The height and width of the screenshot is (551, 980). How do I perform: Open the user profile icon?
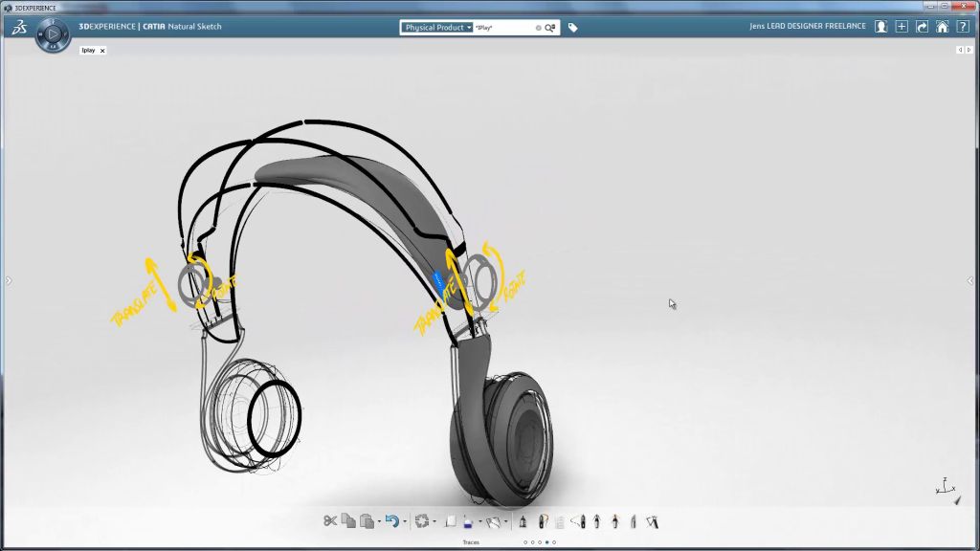tap(880, 27)
